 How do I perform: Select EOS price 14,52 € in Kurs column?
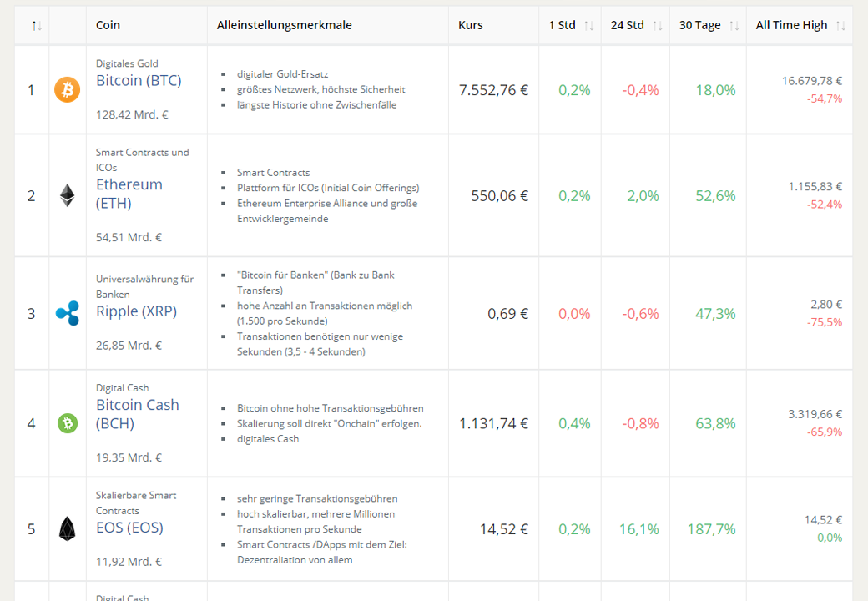pos(504,529)
